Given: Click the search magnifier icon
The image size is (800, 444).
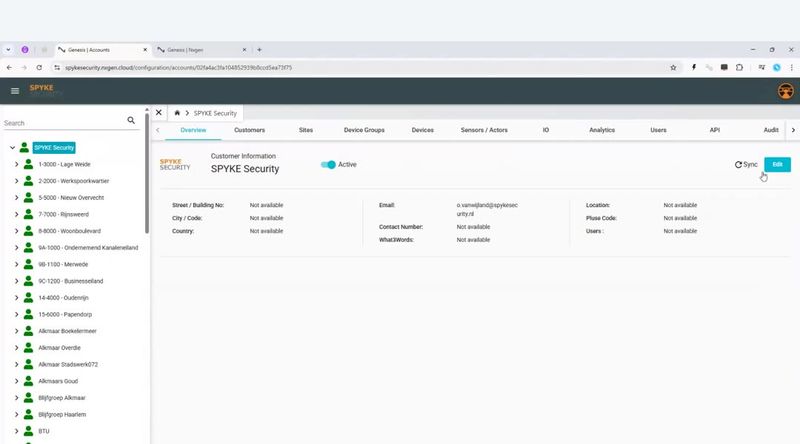Looking at the screenshot, I should click(131, 120).
